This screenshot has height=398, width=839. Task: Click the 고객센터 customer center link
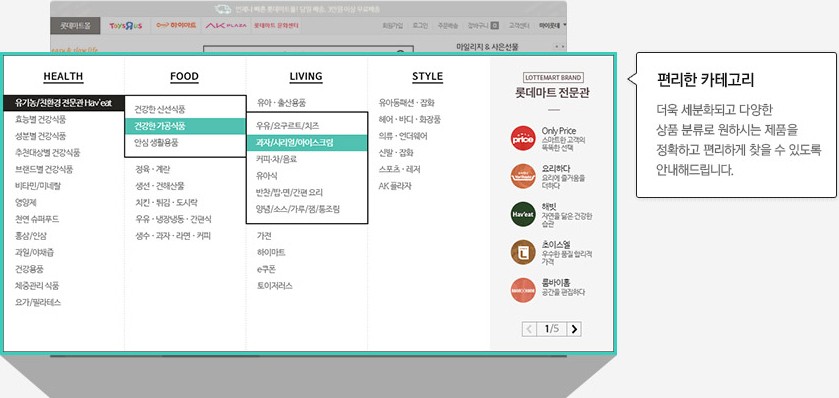click(519, 25)
